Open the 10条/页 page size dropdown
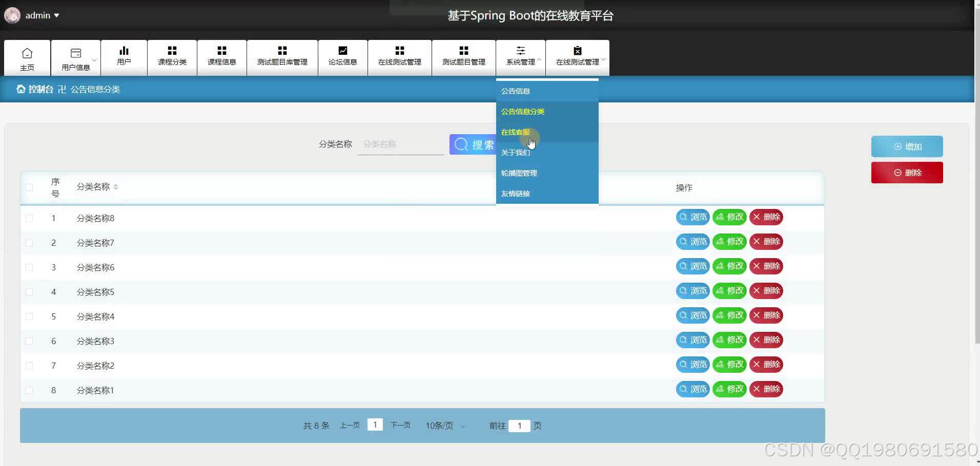 tap(445, 426)
